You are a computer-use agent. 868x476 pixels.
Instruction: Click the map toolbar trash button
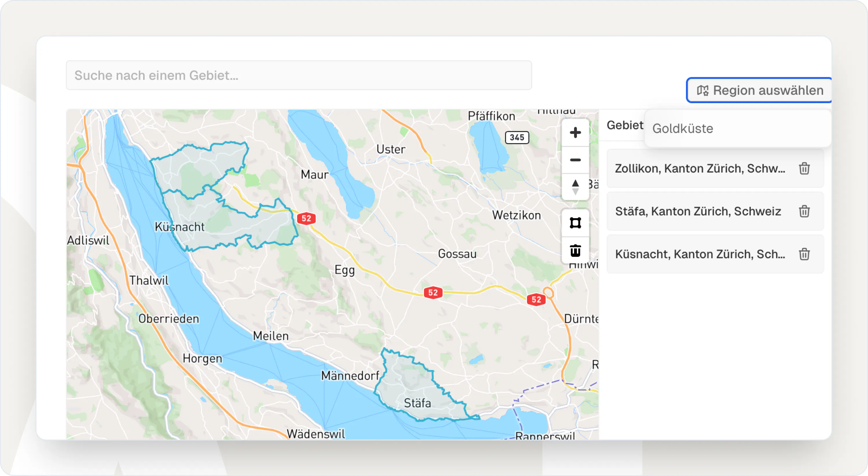(575, 251)
